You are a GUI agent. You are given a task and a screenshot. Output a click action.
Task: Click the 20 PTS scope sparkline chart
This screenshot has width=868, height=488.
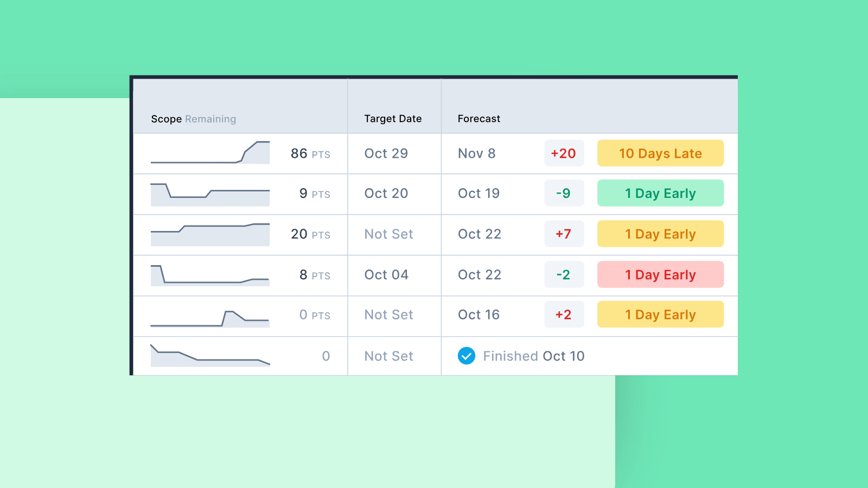click(210, 234)
